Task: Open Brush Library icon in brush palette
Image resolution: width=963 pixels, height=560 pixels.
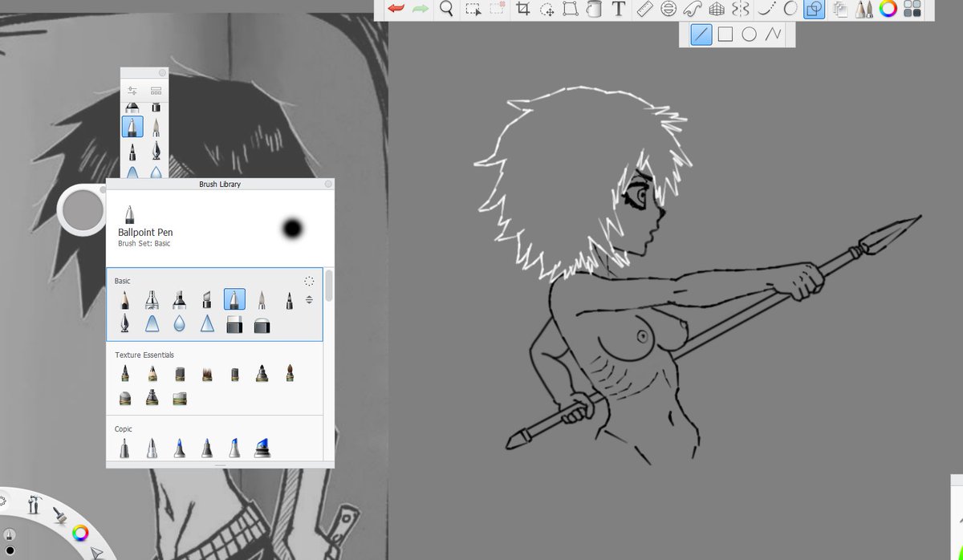Action: [x=156, y=91]
